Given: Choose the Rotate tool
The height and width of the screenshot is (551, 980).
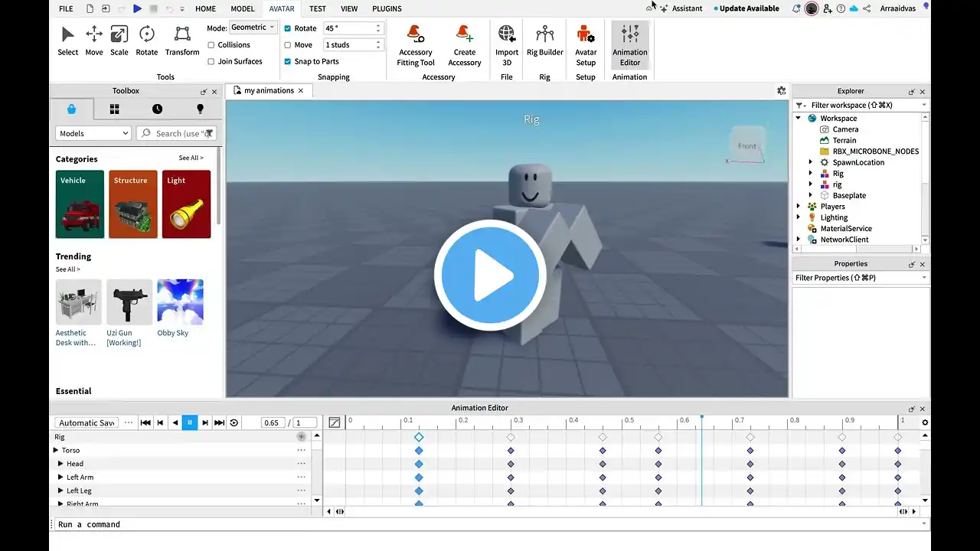Looking at the screenshot, I should [x=146, y=41].
